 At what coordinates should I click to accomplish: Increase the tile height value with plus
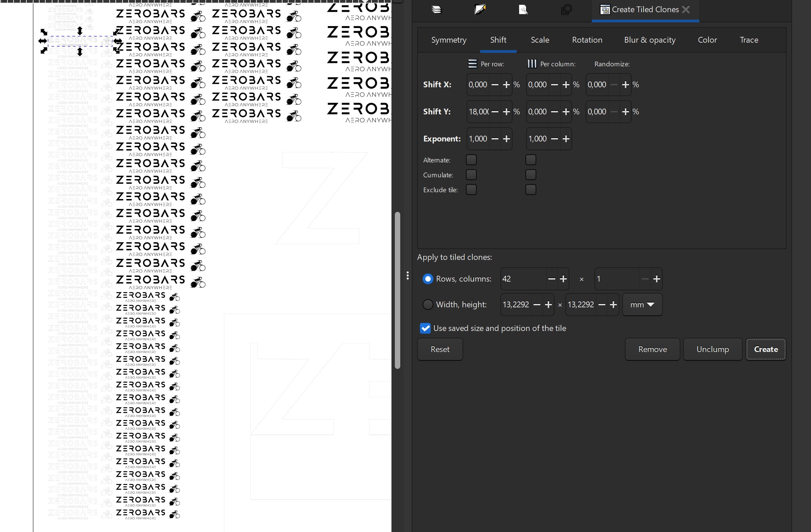(613, 305)
